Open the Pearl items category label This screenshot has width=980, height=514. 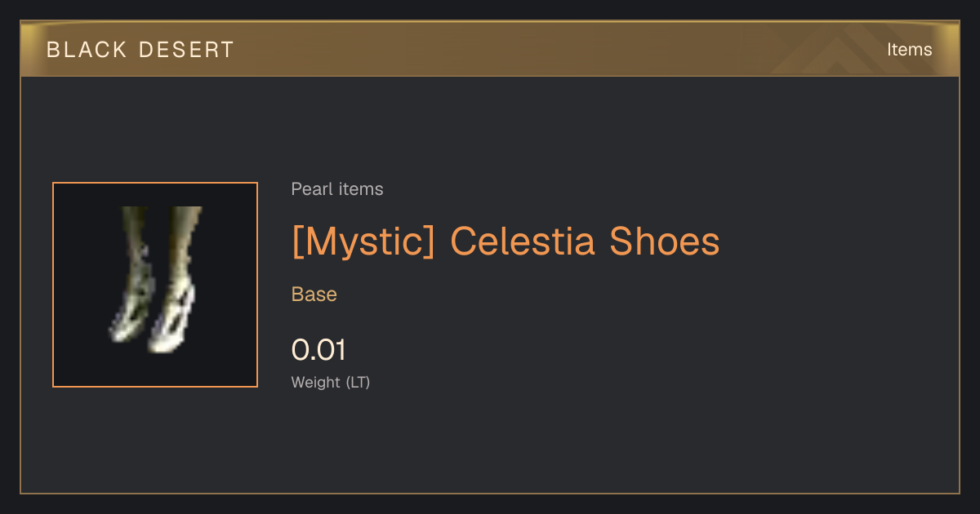pyautogui.click(x=337, y=189)
